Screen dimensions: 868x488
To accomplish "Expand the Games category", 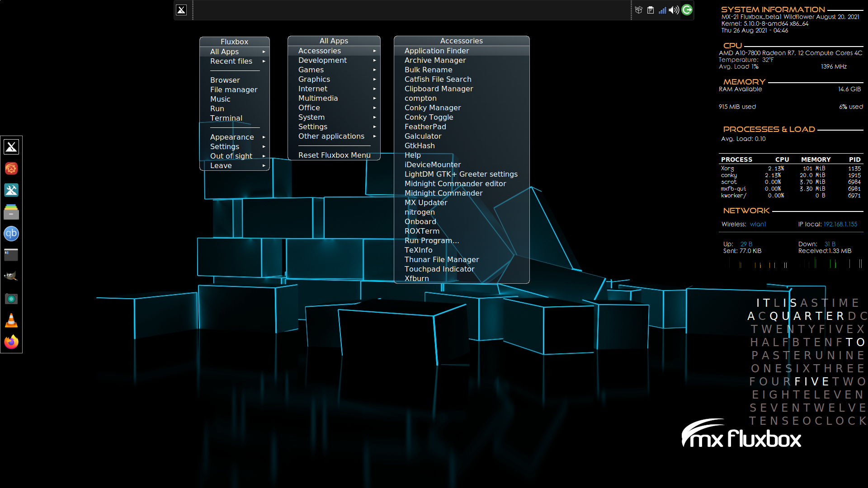I will coord(334,70).
